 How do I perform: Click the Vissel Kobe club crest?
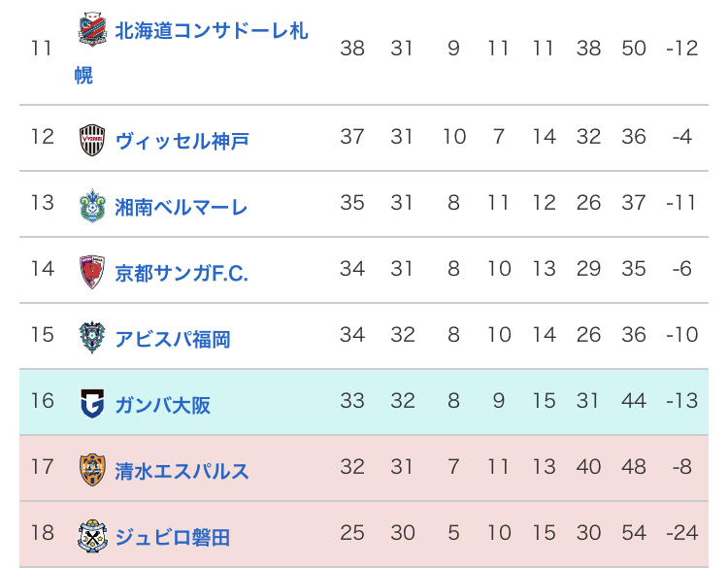[x=93, y=140]
